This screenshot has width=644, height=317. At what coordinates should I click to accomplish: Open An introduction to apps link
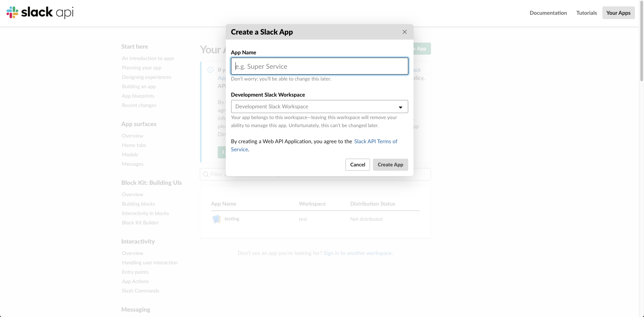coord(148,58)
